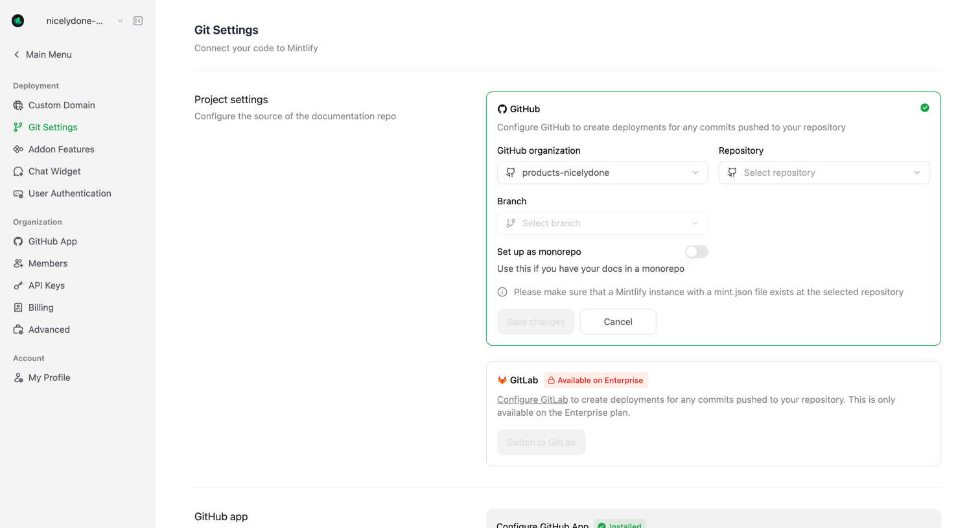The image size is (980, 528).
Task: Click the Advanced settings icon
Action: (x=18, y=330)
